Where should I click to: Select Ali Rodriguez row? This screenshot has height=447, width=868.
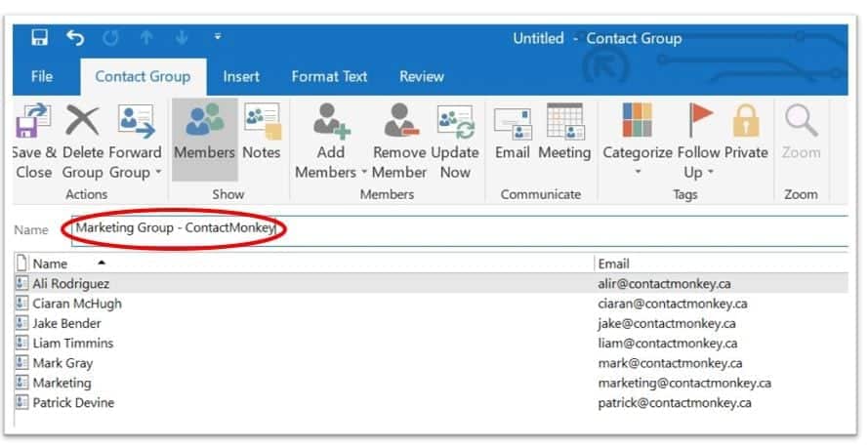coord(432,284)
